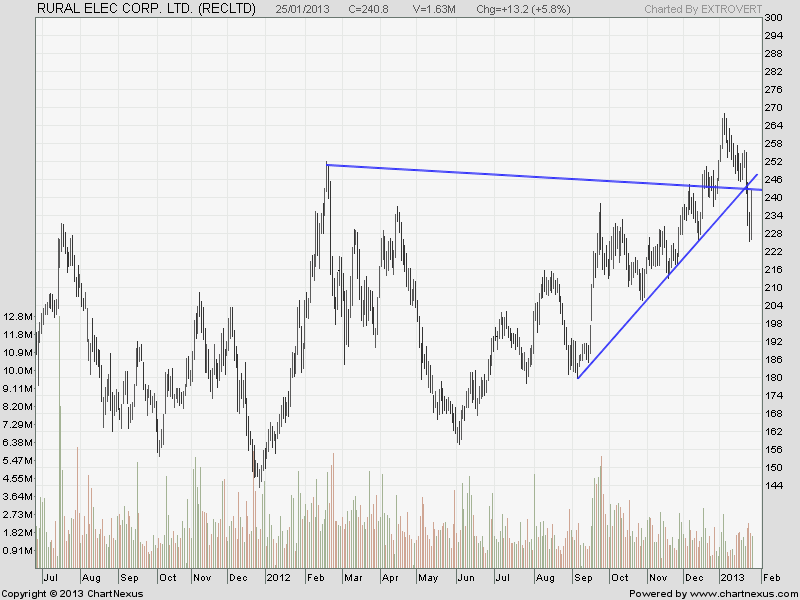The height and width of the screenshot is (600, 800).
Task: Click the Copyright 2013 ChartNexus text
Action: (x=72, y=593)
